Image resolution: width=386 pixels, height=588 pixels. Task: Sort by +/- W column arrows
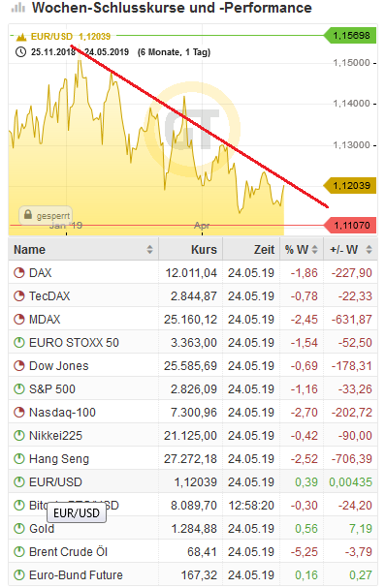coord(370,249)
